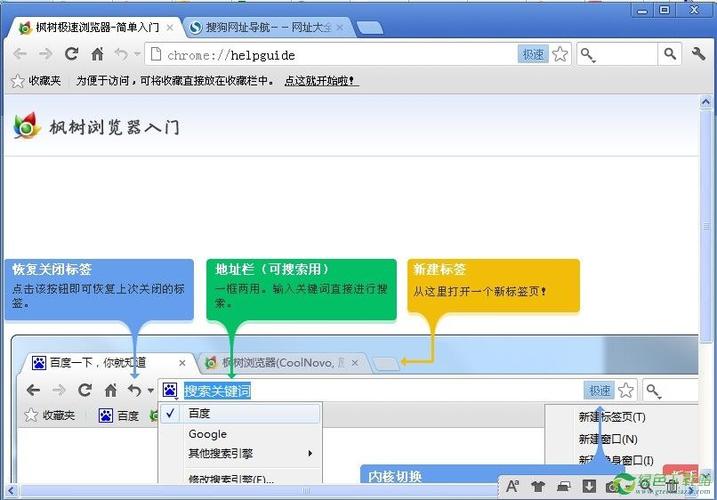717x500 pixels.
Task: Open the 收藏夹 bookmarks button in bookmarks bar
Action: click(x=36, y=80)
